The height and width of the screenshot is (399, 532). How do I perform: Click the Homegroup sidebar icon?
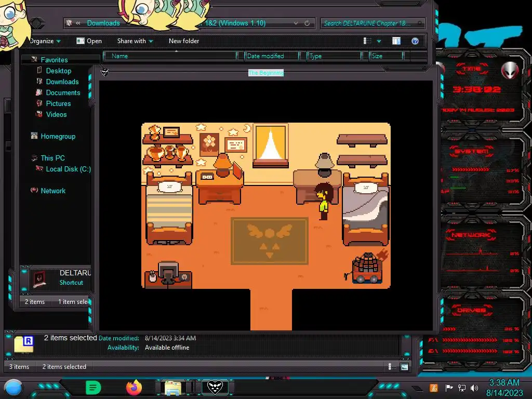[34, 136]
